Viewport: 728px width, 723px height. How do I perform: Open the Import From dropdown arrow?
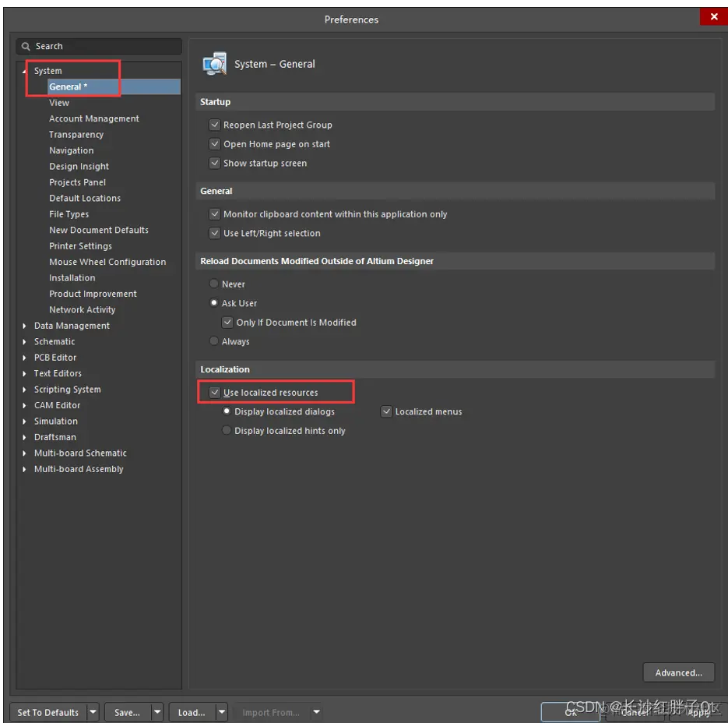coord(316,712)
